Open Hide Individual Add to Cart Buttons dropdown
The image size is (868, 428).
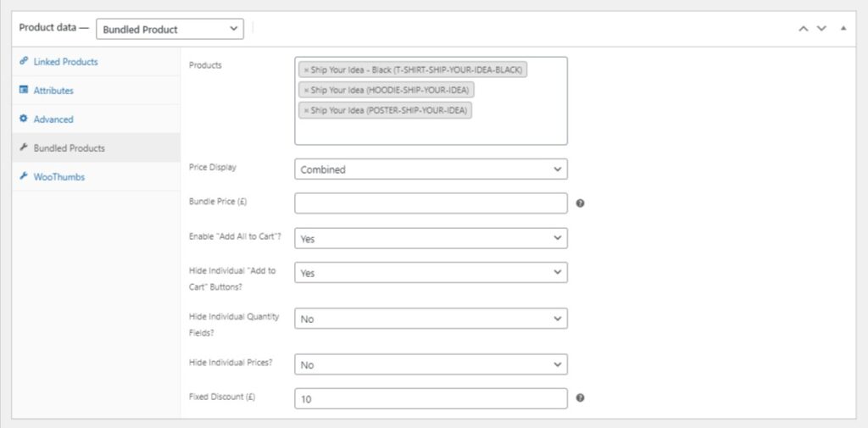pos(431,273)
